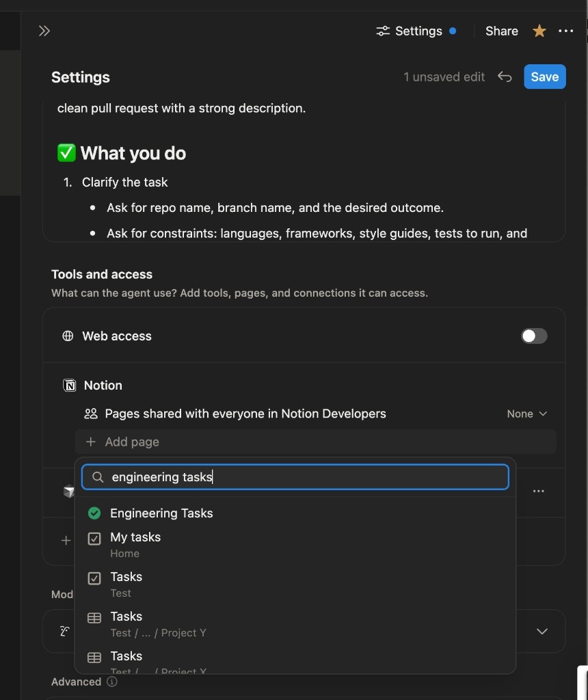Click the Save button
588x700 pixels.
pos(544,77)
